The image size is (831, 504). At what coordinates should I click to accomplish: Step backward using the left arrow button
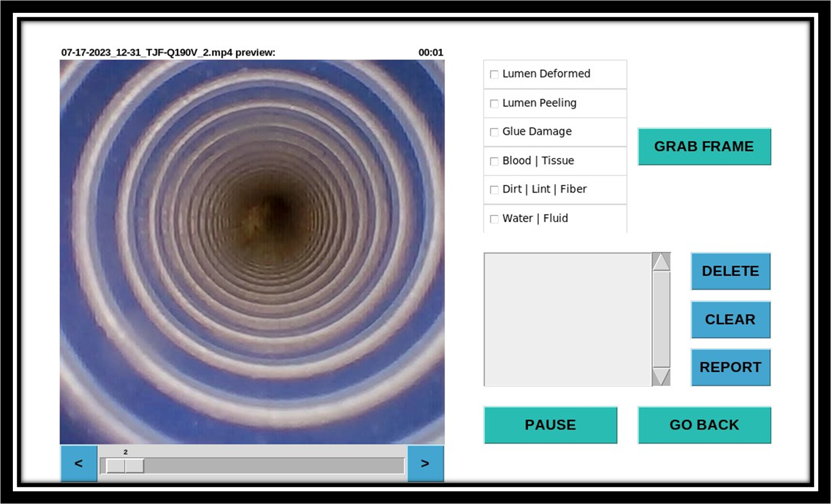coord(78,463)
